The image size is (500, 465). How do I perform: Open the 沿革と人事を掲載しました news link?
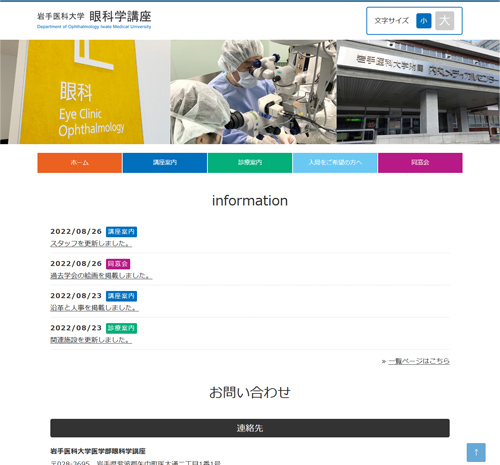tap(94, 308)
